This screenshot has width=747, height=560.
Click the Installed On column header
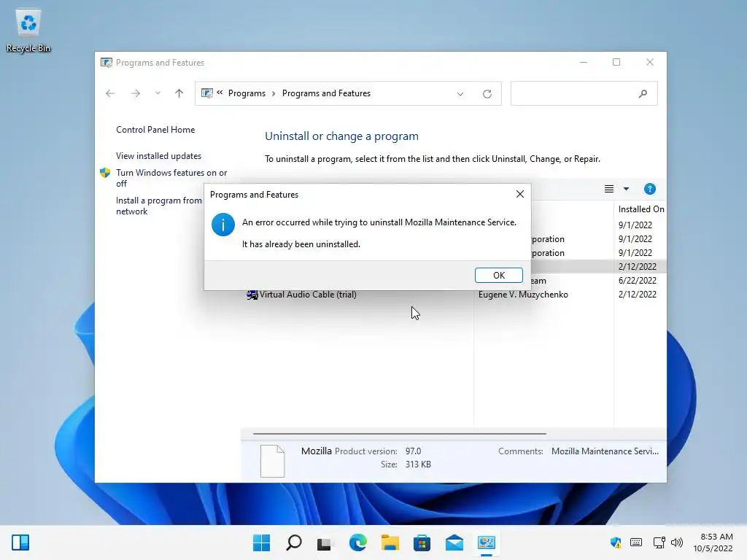coord(640,209)
